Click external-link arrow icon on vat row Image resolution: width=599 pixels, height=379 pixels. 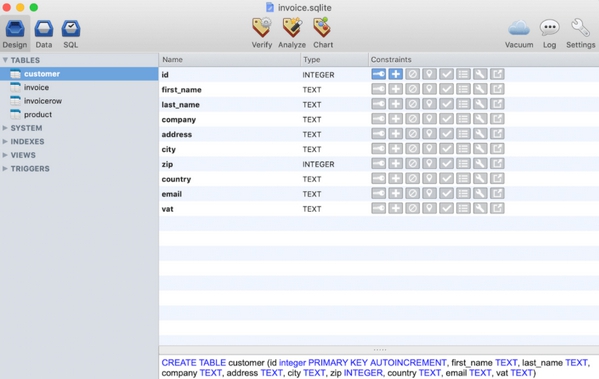(x=497, y=208)
